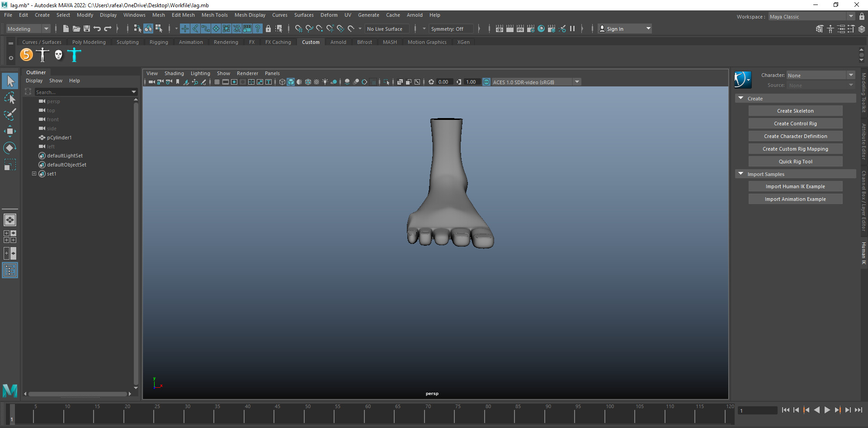Select the Move tool in the toolbox
The width and height of the screenshot is (868, 428).
click(9, 132)
